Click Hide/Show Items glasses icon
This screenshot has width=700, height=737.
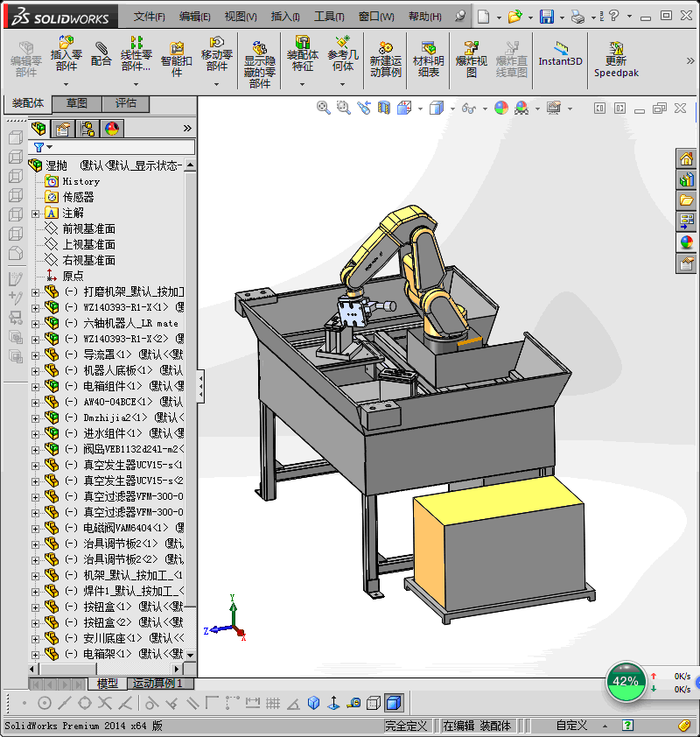[469, 109]
